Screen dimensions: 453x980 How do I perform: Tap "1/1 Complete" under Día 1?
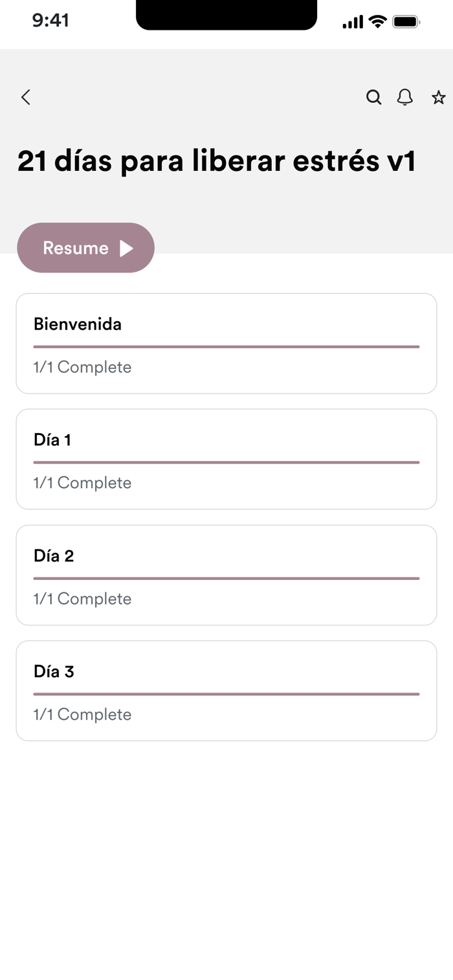(82, 484)
